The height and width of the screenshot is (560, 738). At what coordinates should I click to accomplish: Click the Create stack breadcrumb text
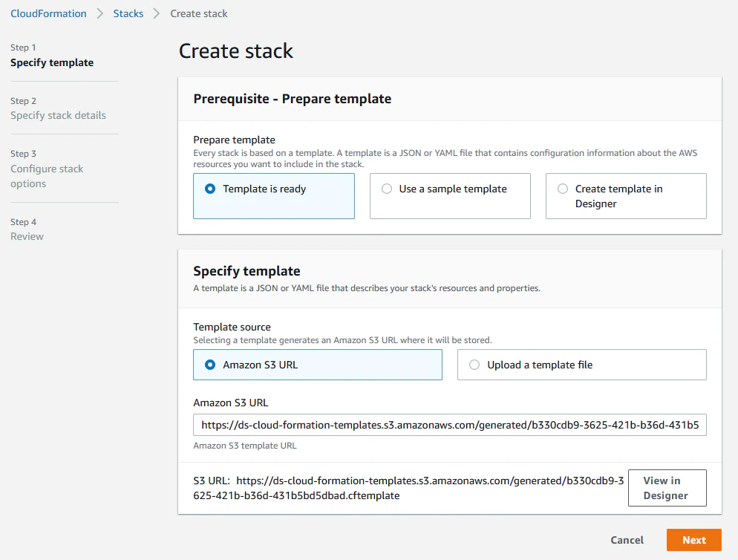199,13
